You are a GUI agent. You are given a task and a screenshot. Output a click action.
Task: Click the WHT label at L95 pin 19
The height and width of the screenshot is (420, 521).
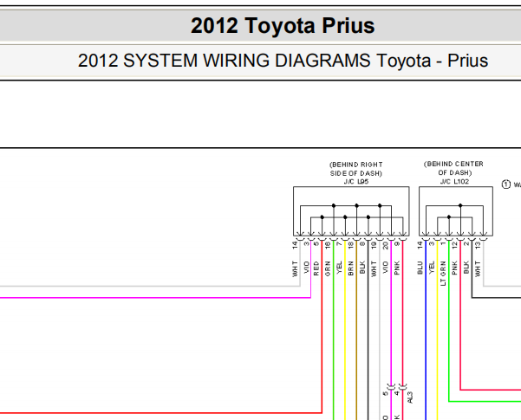pyautogui.click(x=374, y=269)
